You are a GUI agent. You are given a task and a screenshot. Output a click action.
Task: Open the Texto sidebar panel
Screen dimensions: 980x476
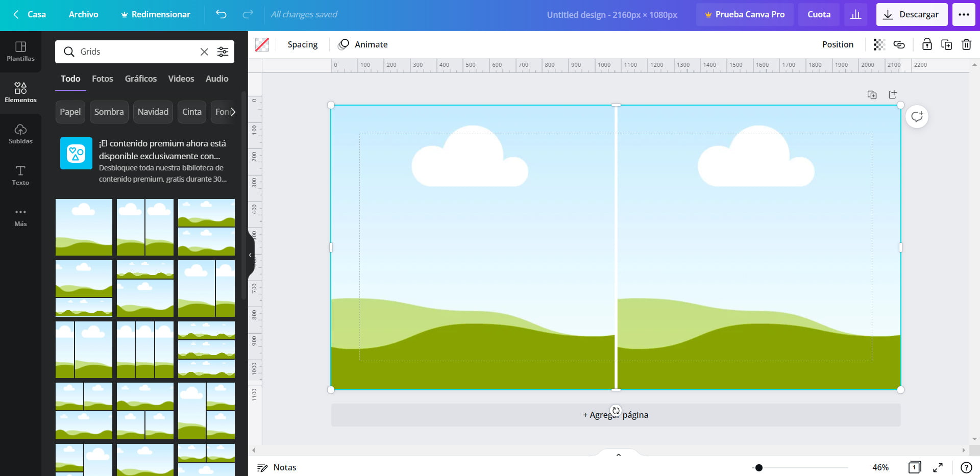click(20, 175)
